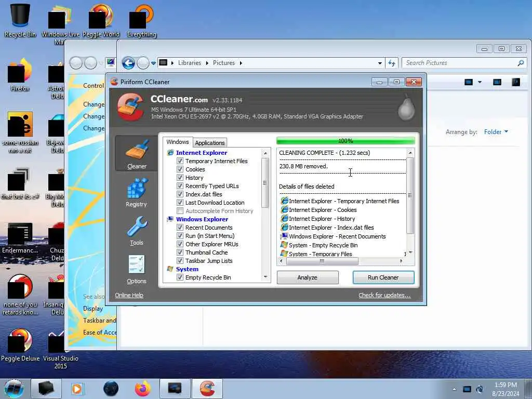Uncheck the Cookies checkbox

click(x=180, y=169)
